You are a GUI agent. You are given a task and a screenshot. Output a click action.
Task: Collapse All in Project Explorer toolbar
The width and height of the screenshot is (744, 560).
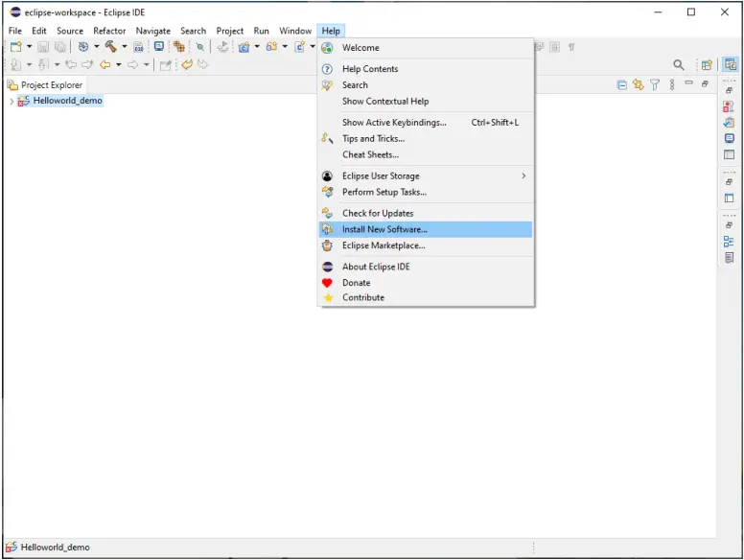pos(622,85)
